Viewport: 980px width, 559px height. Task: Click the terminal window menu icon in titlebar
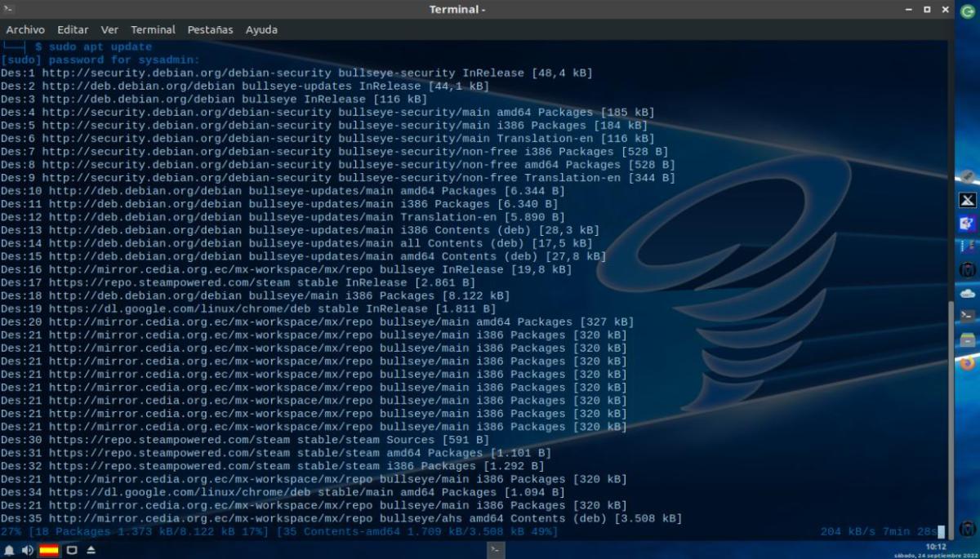click(9, 10)
